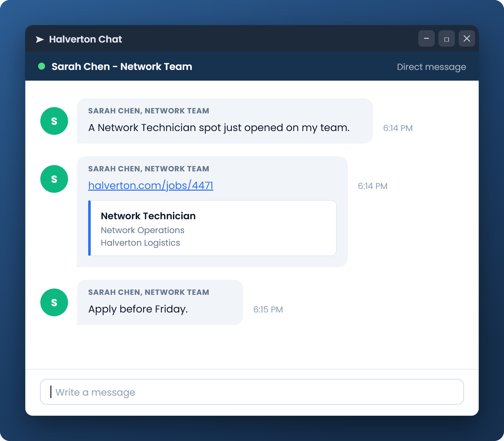Click Sarah Chen's green online status dot
This screenshot has height=441, width=504.
[42, 66]
